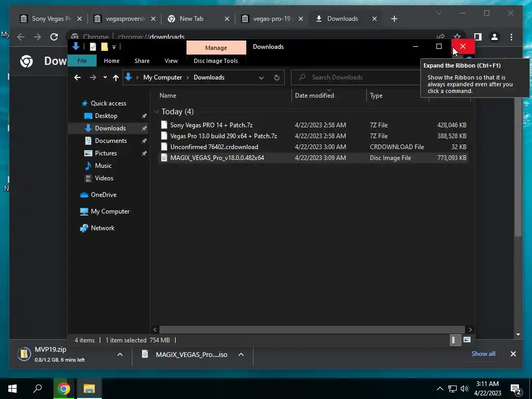The width and height of the screenshot is (532, 399).
Task: Open Chrome's side panel
Action: pos(478,37)
